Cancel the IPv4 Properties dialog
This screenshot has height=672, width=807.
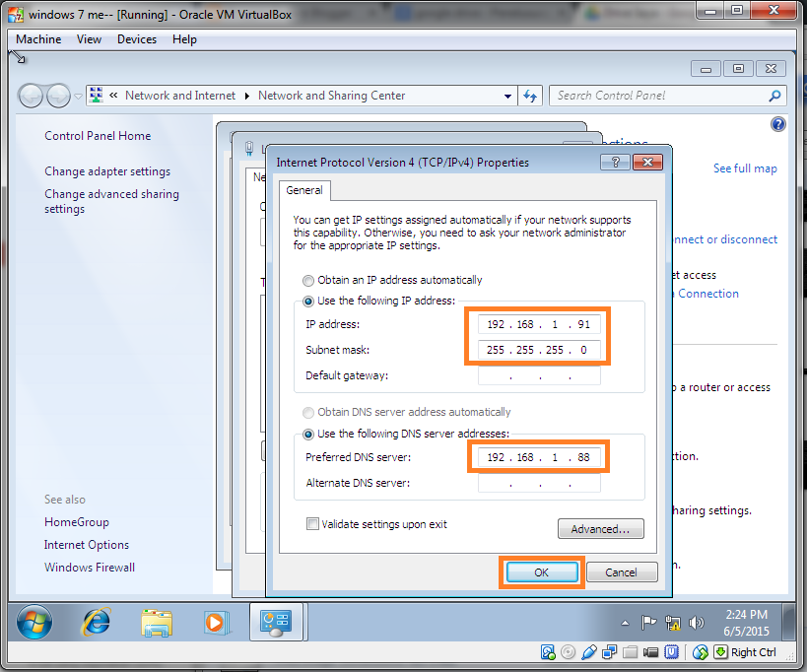coord(622,572)
